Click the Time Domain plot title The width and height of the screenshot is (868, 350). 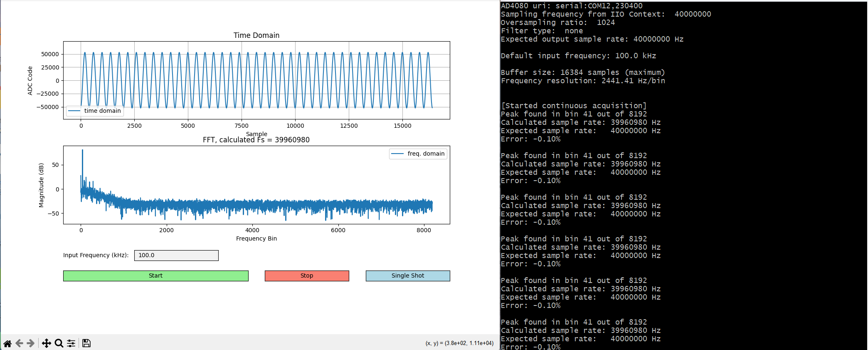(x=256, y=35)
